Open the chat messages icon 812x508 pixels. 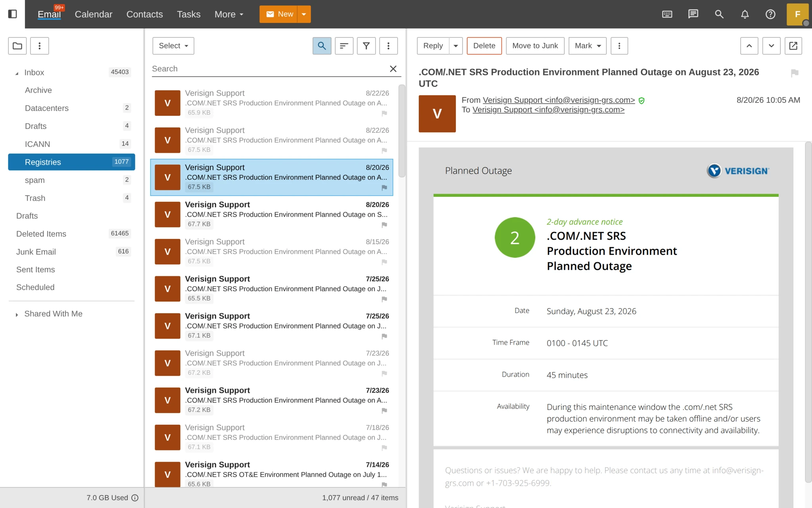[693, 14]
